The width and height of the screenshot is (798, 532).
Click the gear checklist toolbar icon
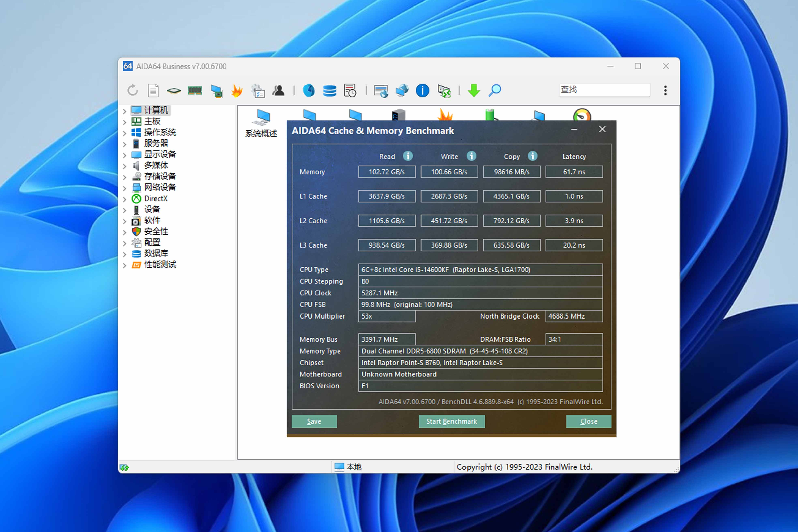coord(258,91)
